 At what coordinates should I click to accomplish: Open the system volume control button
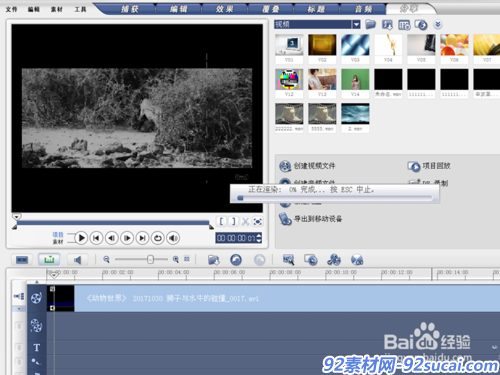click(173, 238)
